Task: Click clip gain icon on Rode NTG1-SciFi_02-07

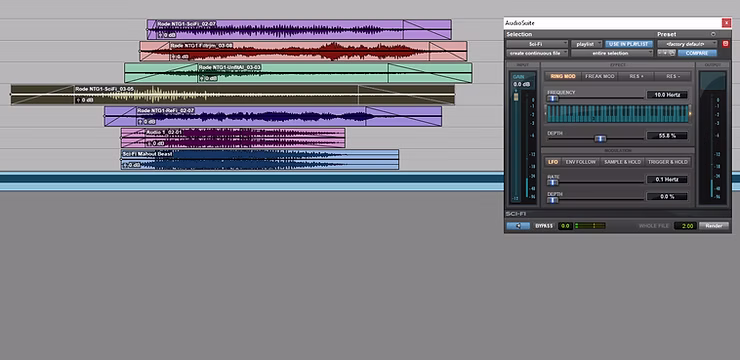Action: coord(160,35)
